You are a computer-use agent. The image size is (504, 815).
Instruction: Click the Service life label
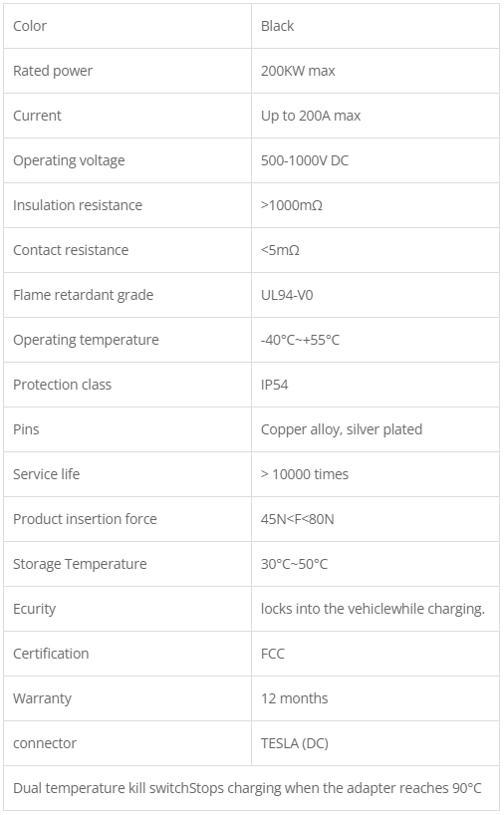point(46,474)
